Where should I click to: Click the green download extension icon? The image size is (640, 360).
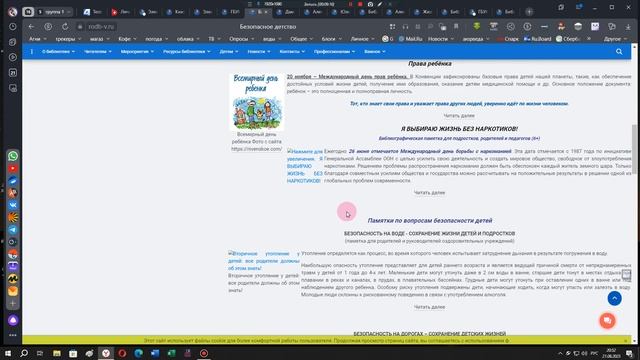pos(476,27)
